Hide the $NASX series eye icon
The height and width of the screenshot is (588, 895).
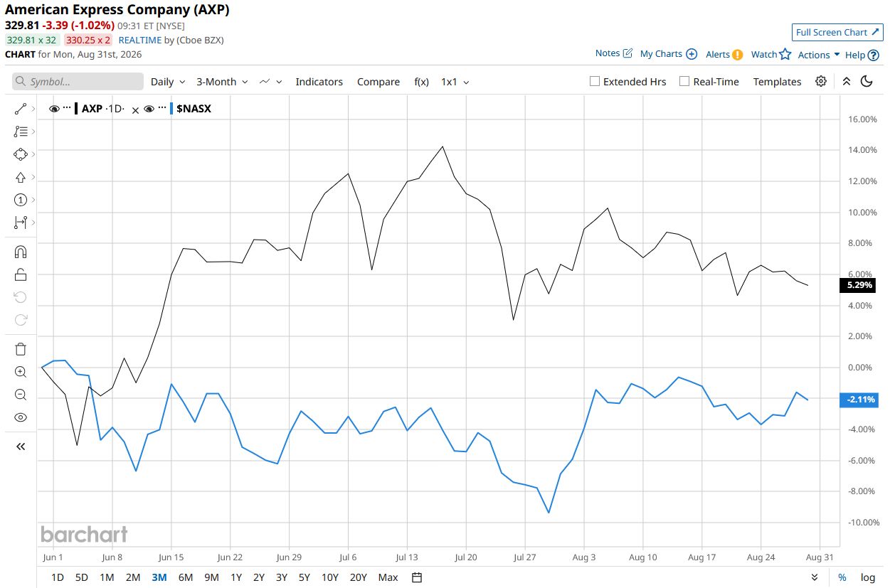pyautogui.click(x=149, y=109)
